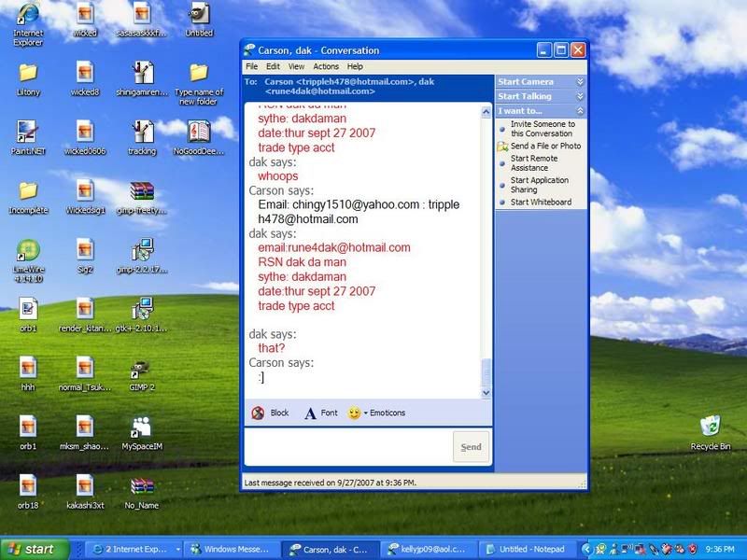Viewport: 747px width, 560px height.
Task: Click Invite Someone to this Conversation
Action: pos(543,129)
